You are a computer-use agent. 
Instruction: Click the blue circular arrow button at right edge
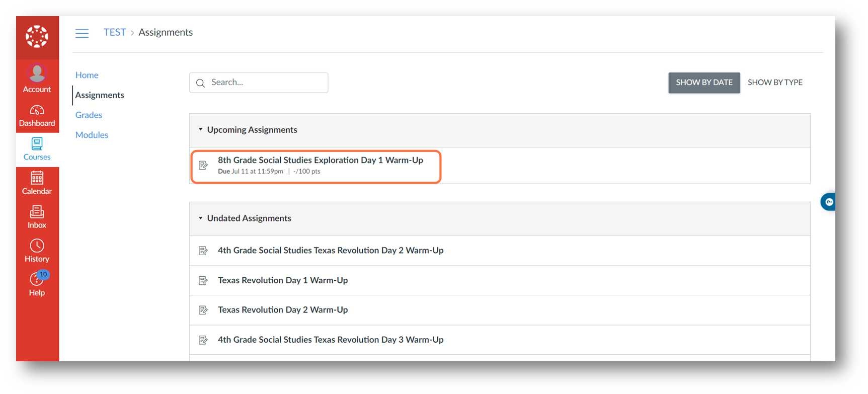tap(828, 202)
